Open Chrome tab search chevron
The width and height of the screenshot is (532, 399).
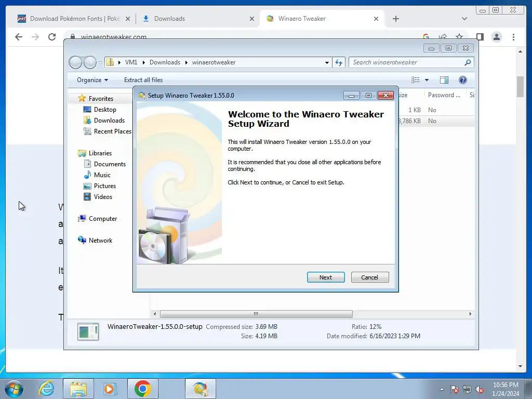coord(464,19)
